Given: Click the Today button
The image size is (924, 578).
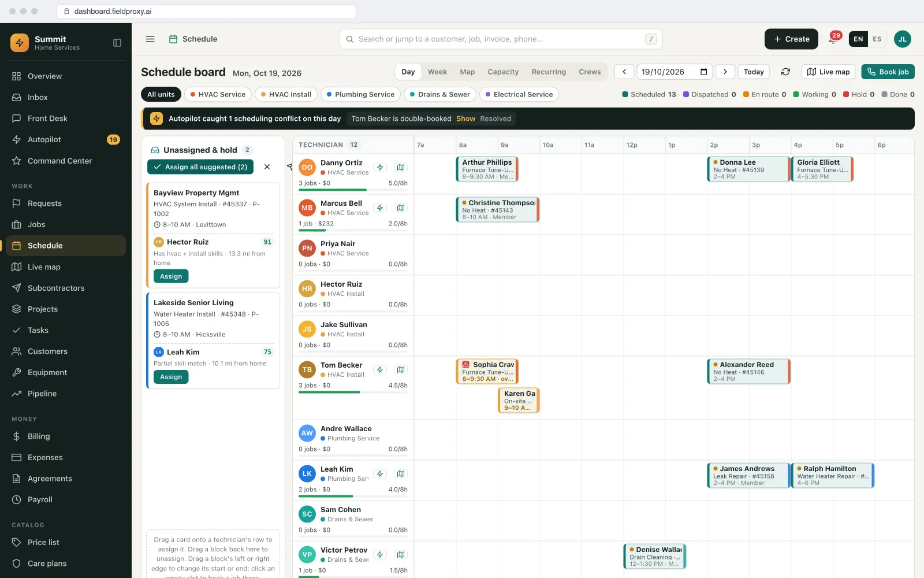Looking at the screenshot, I should (754, 72).
